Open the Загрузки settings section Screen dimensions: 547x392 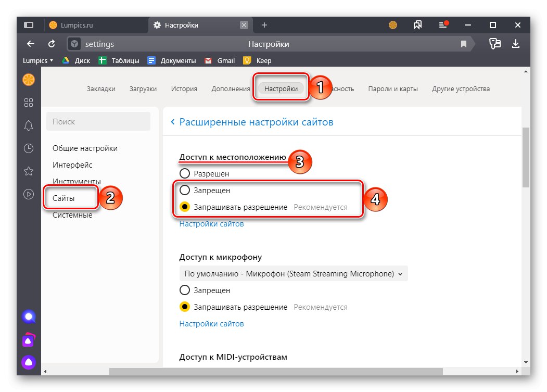(143, 88)
